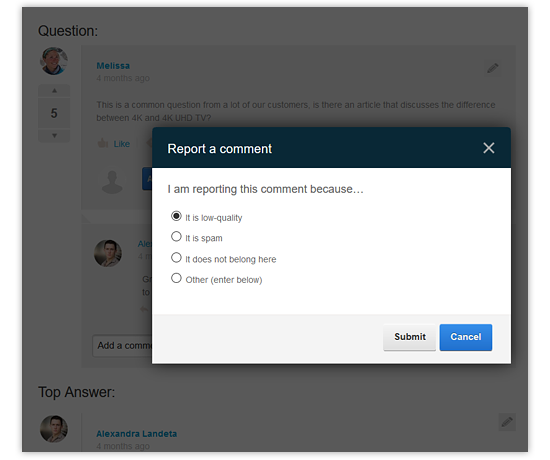Viewport: 550px width, 460px height.
Task: Click the Like link text
Action: pyautogui.click(x=122, y=144)
